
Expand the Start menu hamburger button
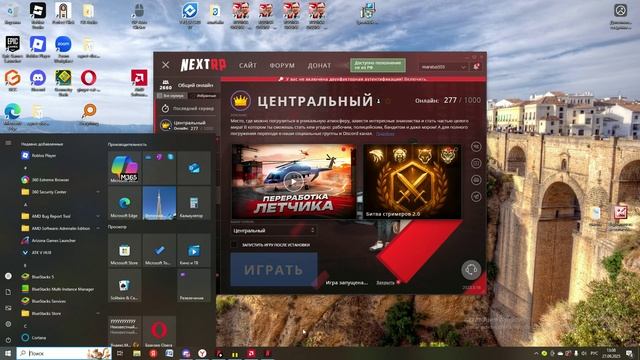pos(8,143)
